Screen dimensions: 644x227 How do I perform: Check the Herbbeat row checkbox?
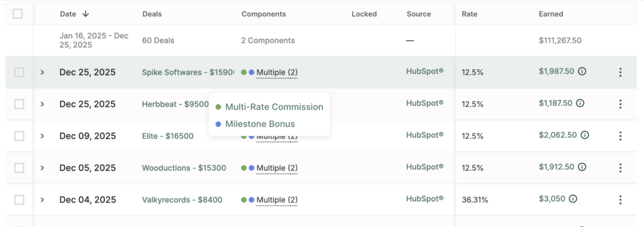coord(19,104)
